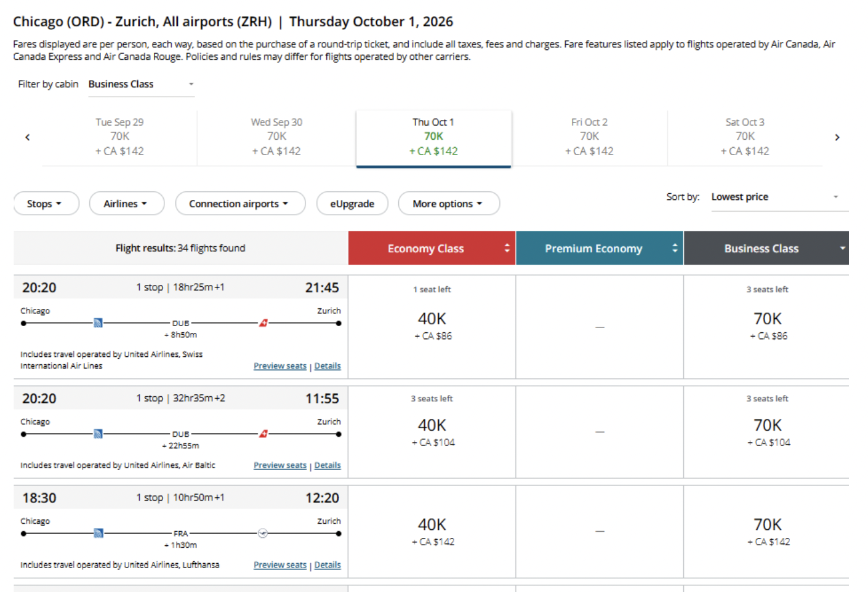Click the eUpgrade button

pos(352,204)
